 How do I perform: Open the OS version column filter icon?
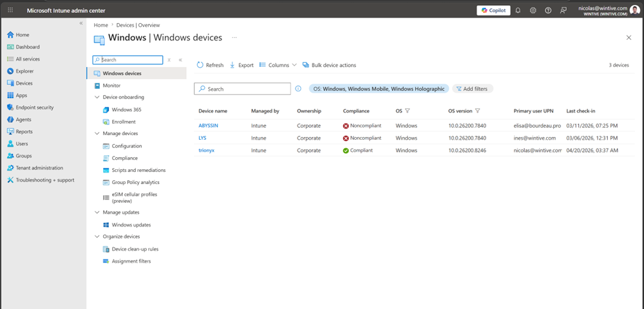point(478,111)
